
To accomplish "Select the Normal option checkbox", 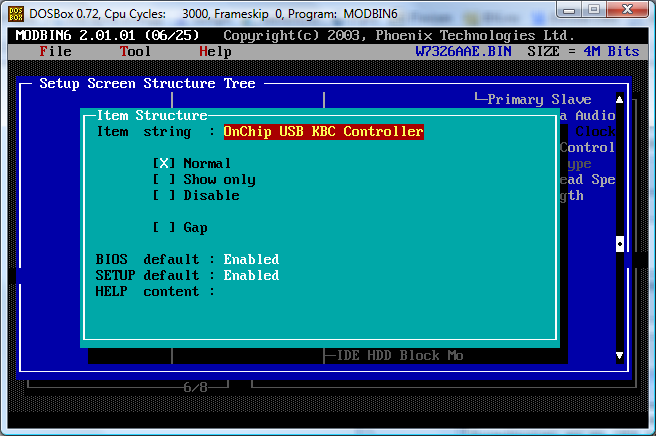I will (x=164, y=163).
